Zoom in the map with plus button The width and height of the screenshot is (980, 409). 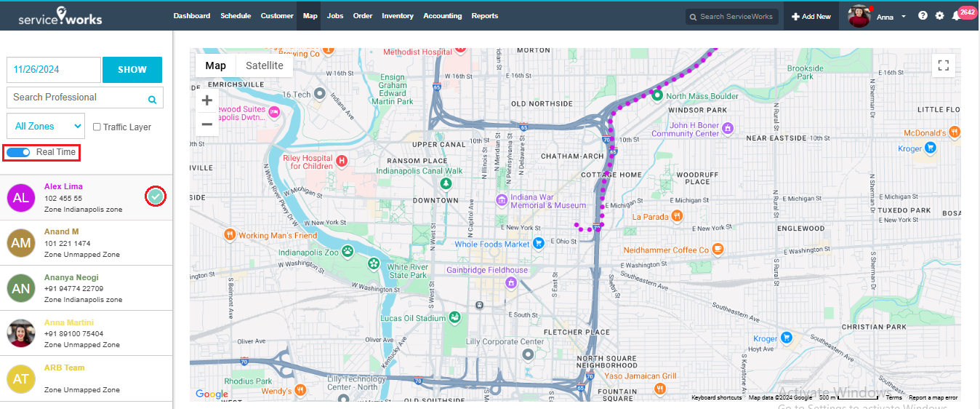[206, 100]
